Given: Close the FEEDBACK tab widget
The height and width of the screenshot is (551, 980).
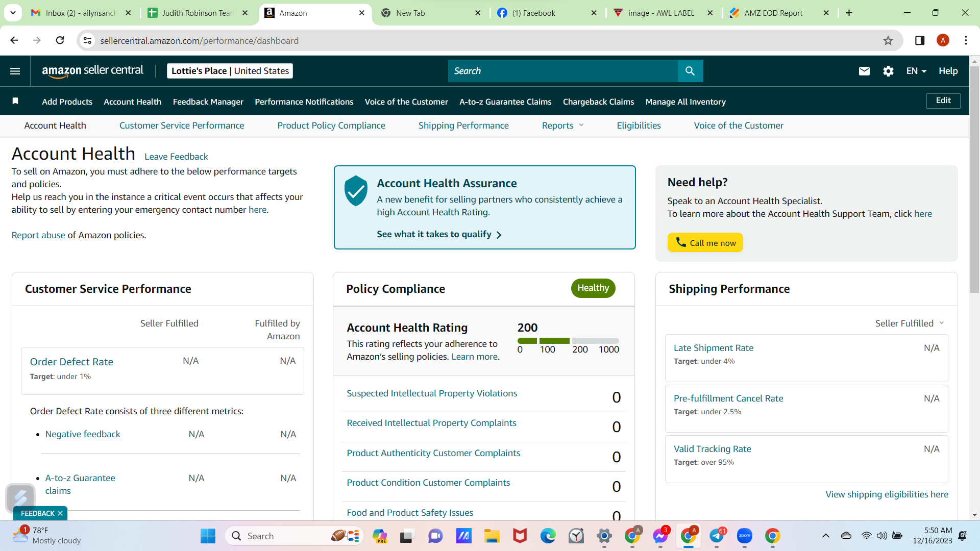Looking at the screenshot, I should pyautogui.click(x=60, y=513).
